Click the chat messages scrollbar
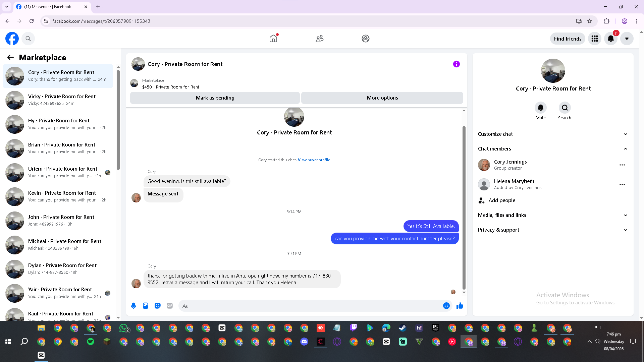 [x=464, y=208]
